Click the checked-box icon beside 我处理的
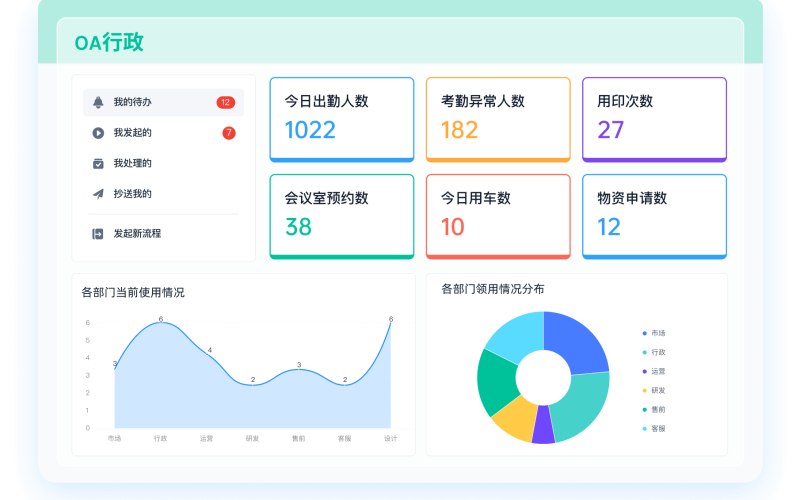This screenshot has width=800, height=500. [98, 163]
